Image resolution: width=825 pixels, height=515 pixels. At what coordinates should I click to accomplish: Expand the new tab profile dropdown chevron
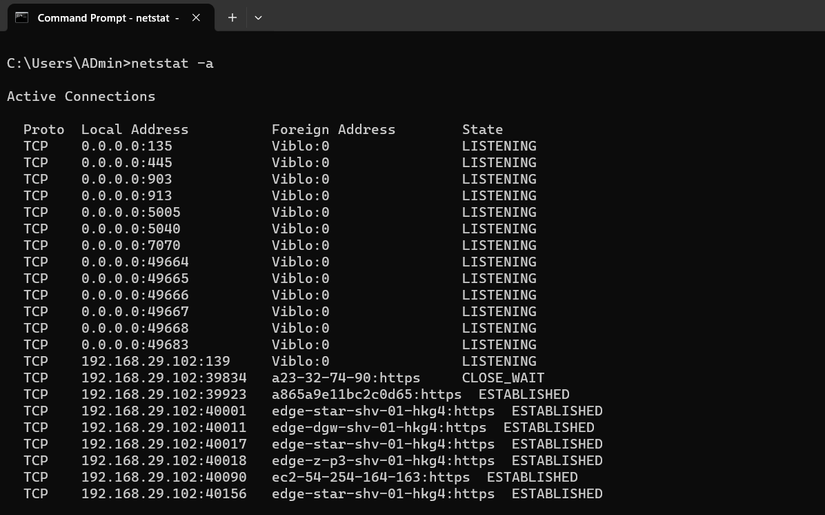(258, 17)
